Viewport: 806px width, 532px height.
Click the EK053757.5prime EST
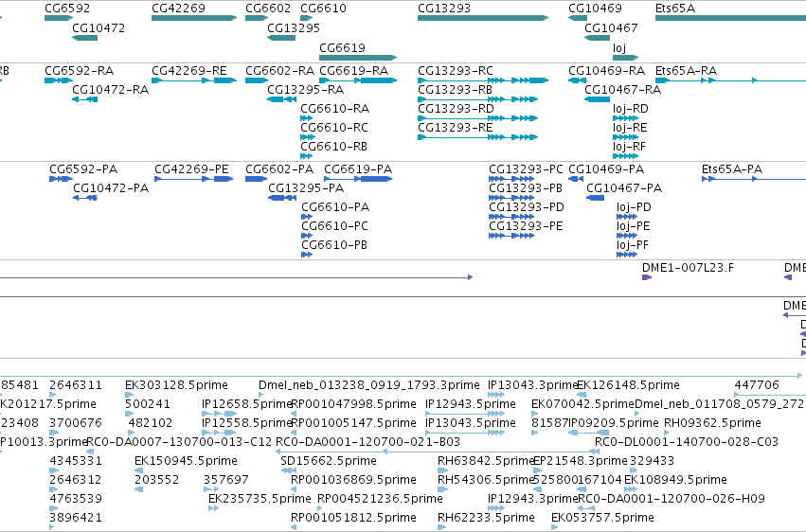pos(555,527)
